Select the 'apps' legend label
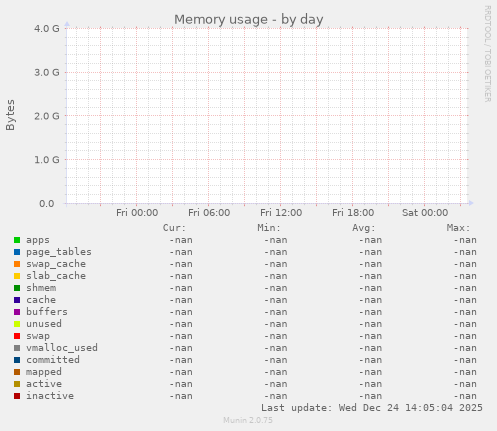Viewport: 497px width, 431px height. (38, 240)
